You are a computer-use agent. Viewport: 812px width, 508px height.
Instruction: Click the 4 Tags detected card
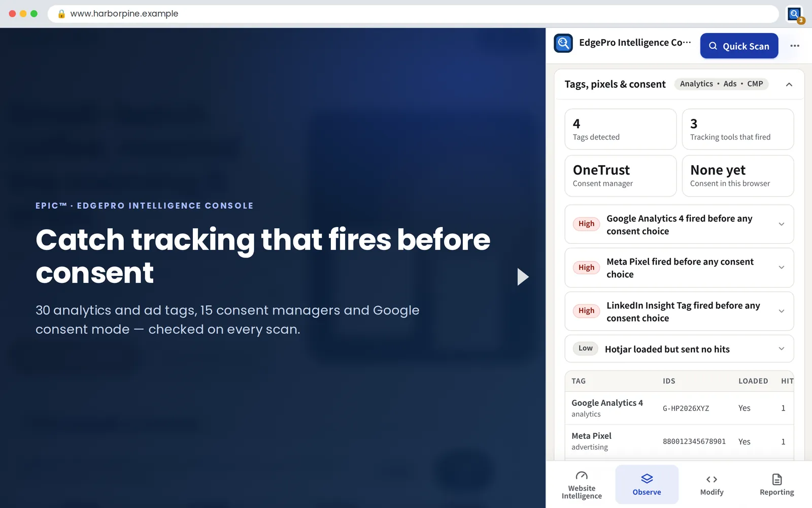[621, 129]
